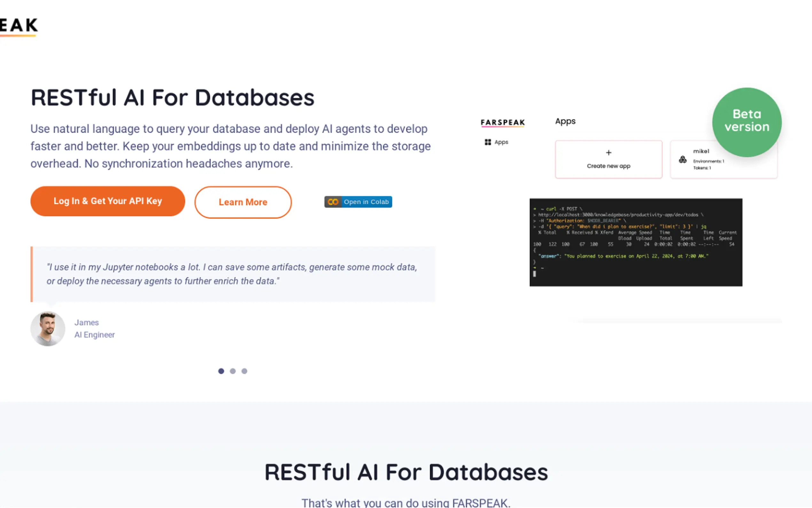This screenshot has height=508, width=812.
Task: Click the Apps heading in preview
Action: pos(565,121)
